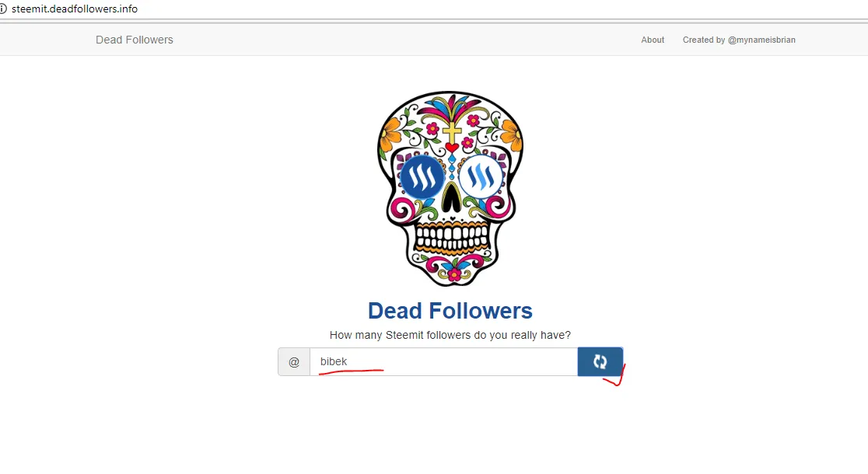Click the Dead Followers heading

click(450, 311)
